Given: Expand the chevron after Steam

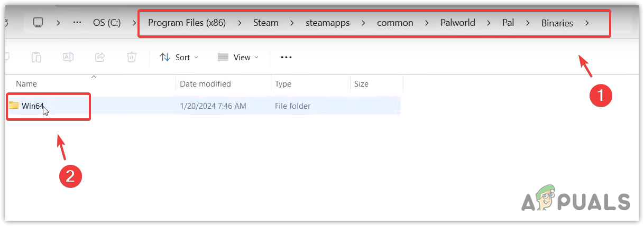Looking at the screenshot, I should [x=292, y=23].
